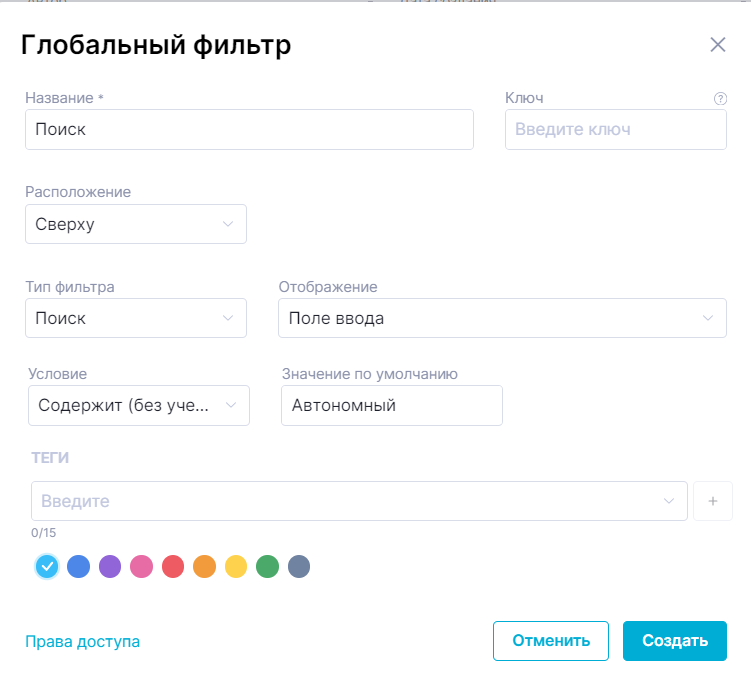The image size is (751, 677).
Task: Click the help icon next to Ключ
Action: pyautogui.click(x=720, y=98)
